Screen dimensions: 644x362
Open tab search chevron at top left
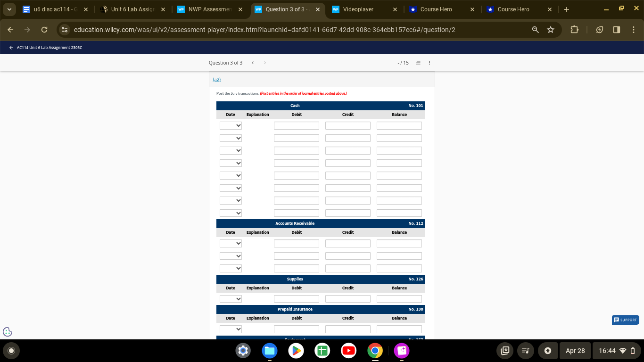pos(9,9)
